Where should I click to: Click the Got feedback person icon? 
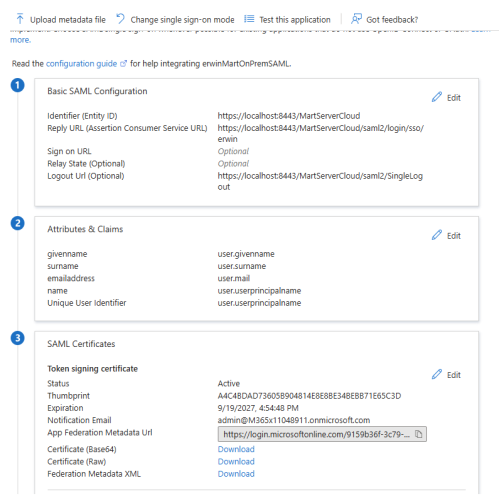click(x=356, y=19)
